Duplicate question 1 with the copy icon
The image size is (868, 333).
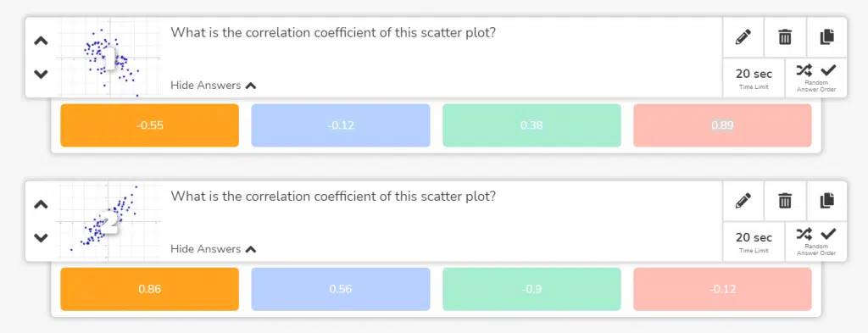click(827, 37)
